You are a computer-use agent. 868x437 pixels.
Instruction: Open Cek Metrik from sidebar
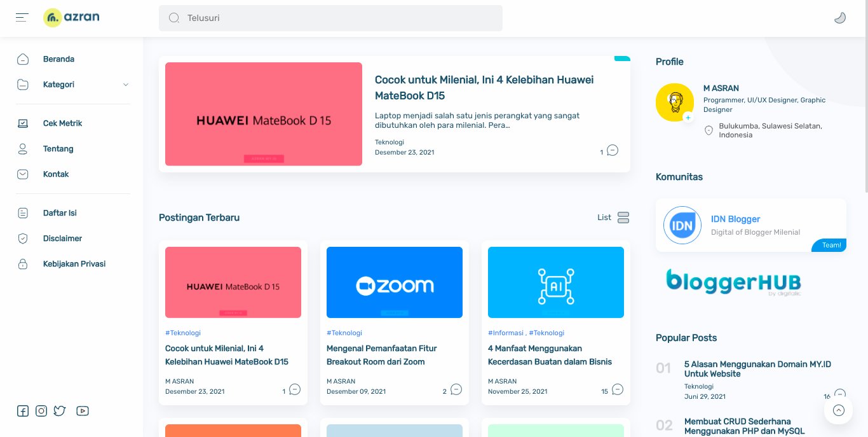[x=62, y=123]
